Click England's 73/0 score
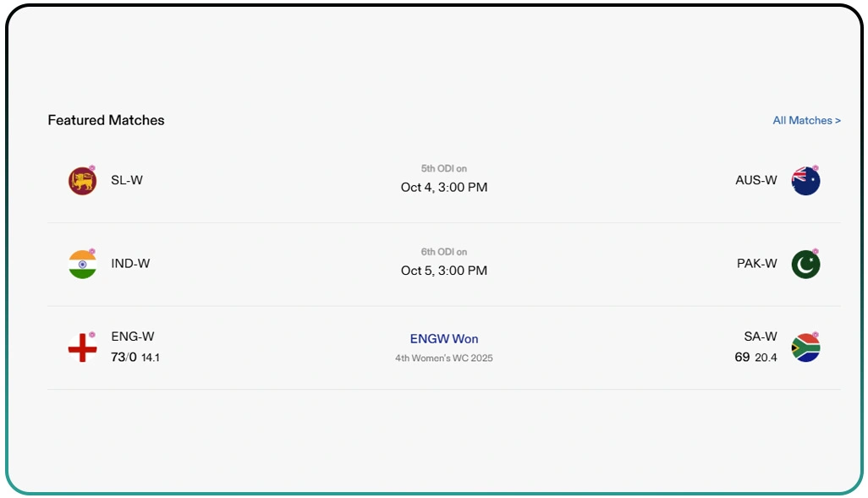The height and width of the screenshot is (498, 868). 124,357
